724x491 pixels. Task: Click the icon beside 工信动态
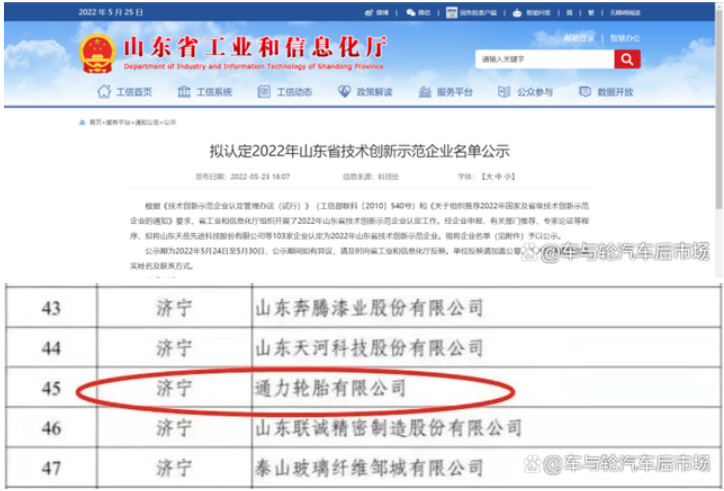pyautogui.click(x=264, y=91)
